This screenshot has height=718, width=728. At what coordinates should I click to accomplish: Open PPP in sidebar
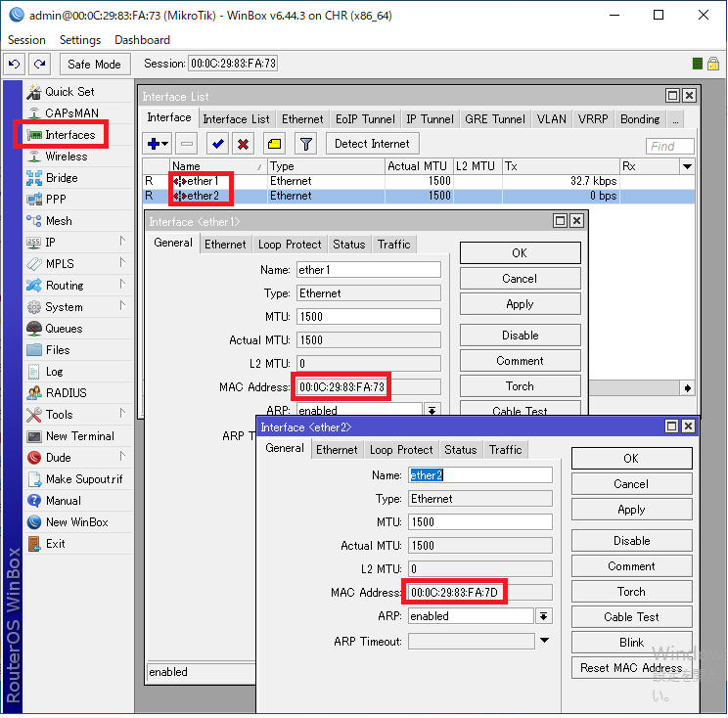(56, 200)
